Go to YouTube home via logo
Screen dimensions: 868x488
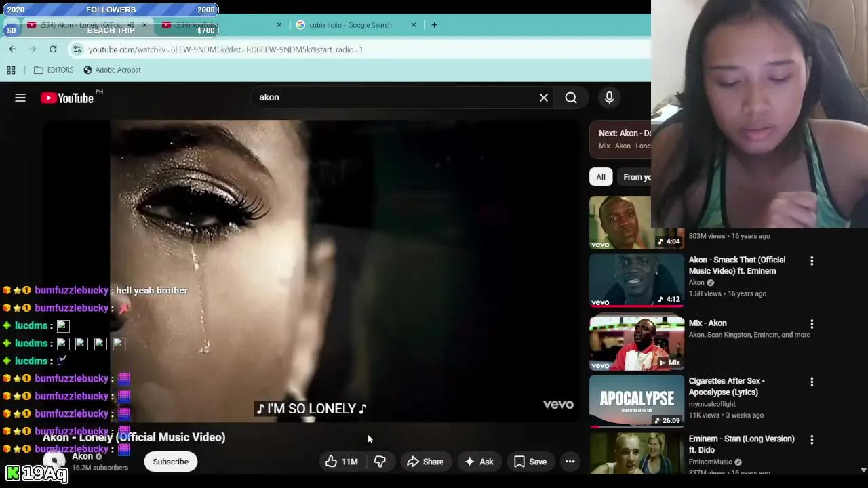(x=67, y=98)
